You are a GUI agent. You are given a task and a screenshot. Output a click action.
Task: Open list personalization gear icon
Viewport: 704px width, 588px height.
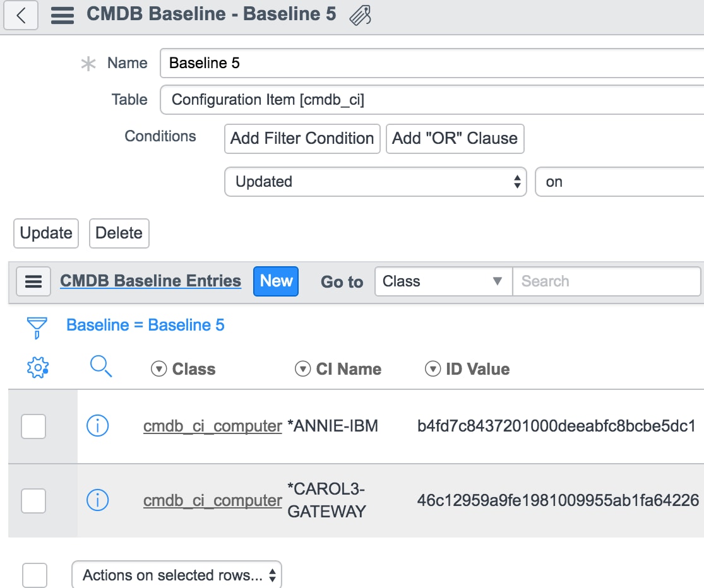[x=38, y=368]
